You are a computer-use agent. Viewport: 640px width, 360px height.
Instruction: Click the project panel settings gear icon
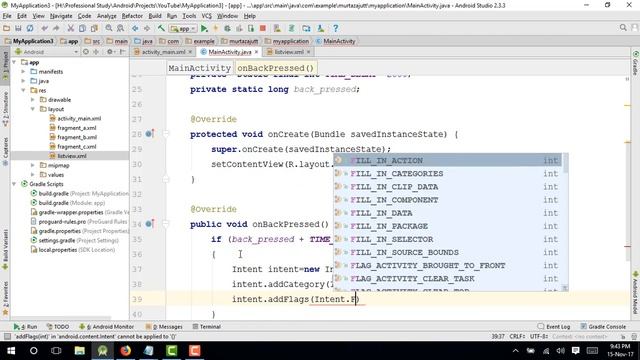coord(109,52)
